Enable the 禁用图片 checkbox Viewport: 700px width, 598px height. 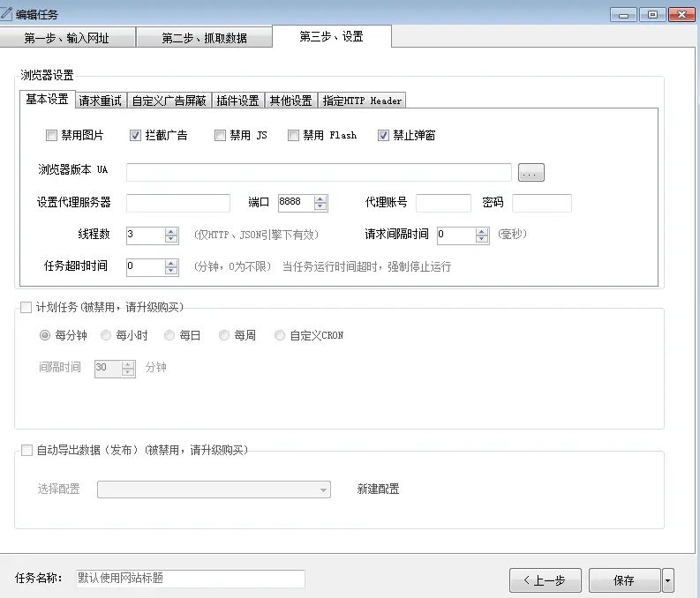click(x=52, y=135)
